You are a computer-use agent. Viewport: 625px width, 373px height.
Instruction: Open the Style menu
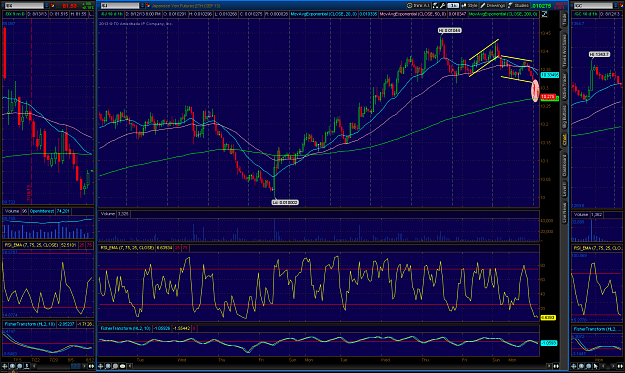point(470,6)
